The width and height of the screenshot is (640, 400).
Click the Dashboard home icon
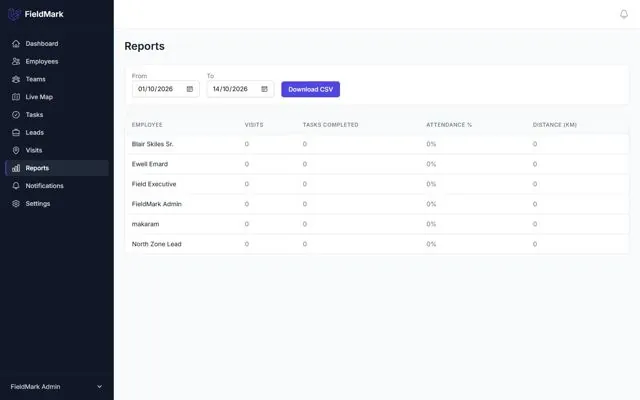[x=16, y=44]
